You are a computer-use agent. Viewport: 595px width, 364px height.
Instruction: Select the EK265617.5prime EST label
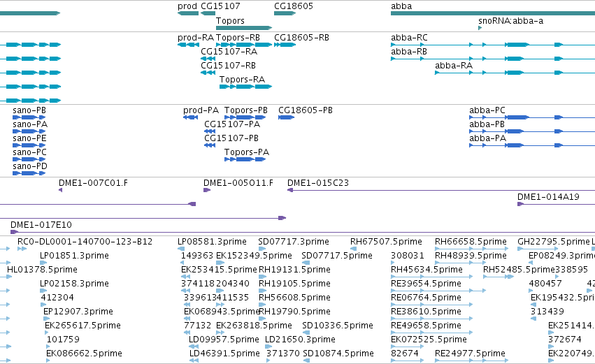point(83,326)
